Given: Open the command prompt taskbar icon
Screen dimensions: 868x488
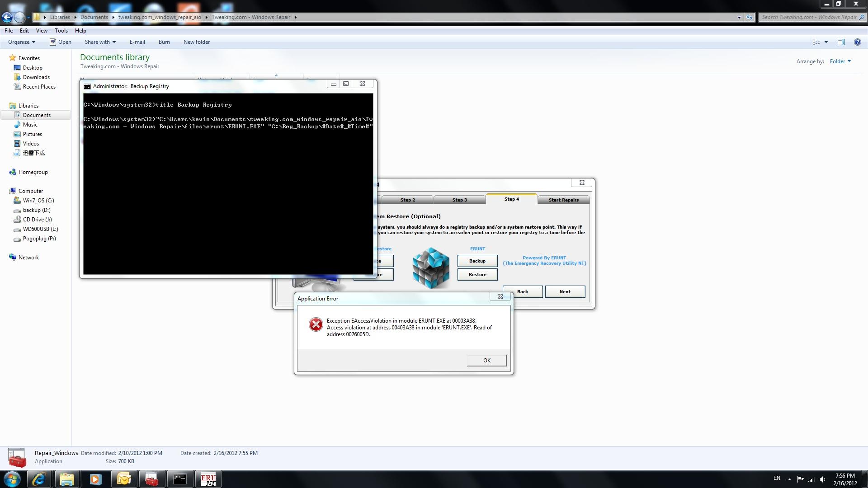Looking at the screenshot, I should point(180,479).
